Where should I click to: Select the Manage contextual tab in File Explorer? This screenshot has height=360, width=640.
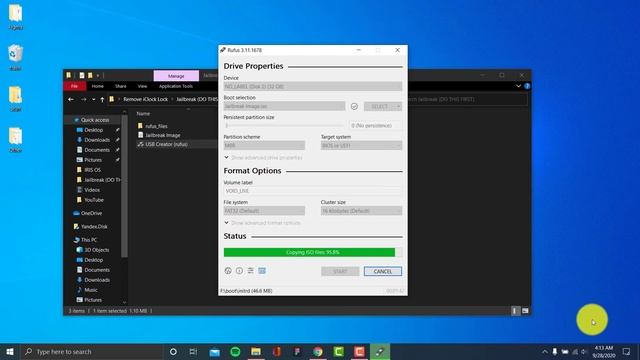tap(176, 76)
